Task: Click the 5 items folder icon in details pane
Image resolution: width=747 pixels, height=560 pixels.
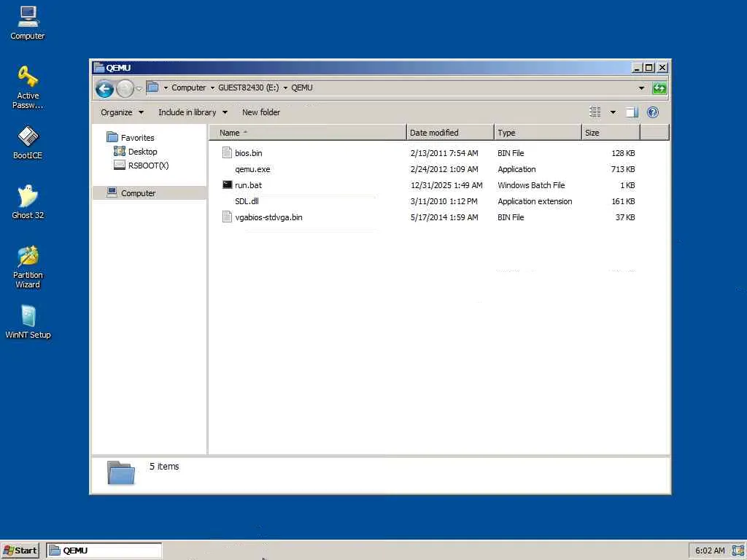Action: [x=121, y=472]
